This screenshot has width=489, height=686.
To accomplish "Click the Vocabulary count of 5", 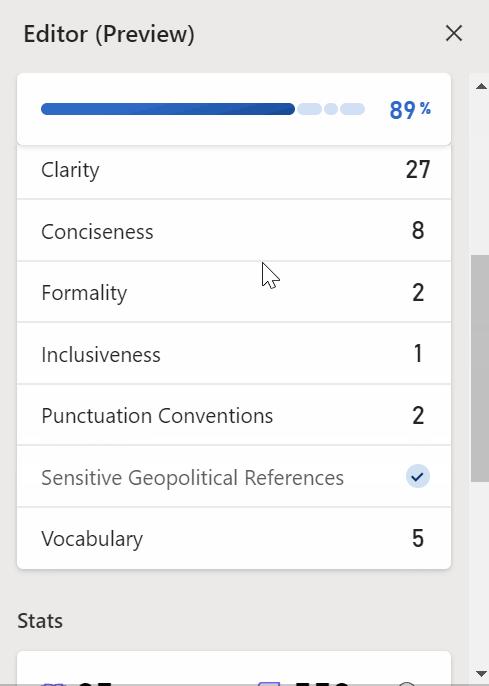I will (418, 538).
